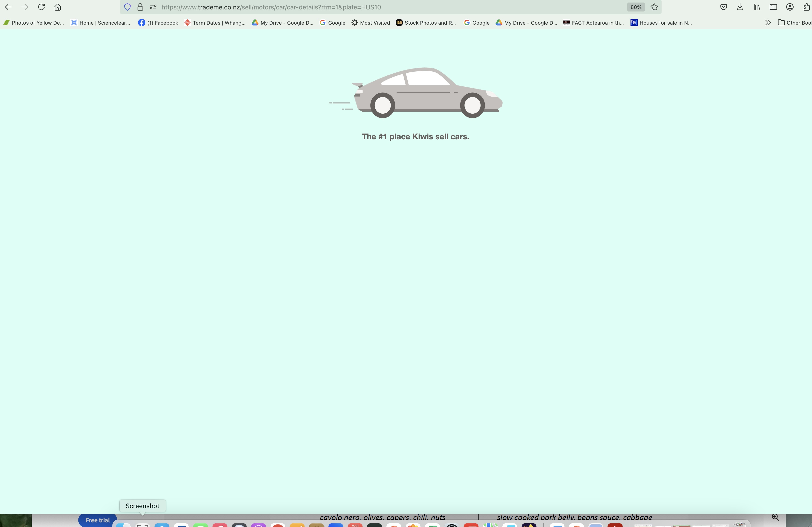
Task: Reset the 80% zoom level badge
Action: [x=636, y=7]
